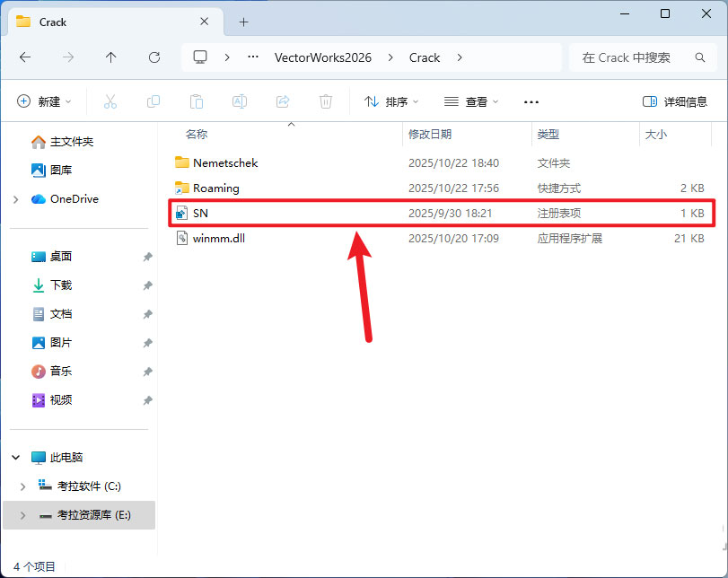
Task: Click the This PC monitor icon in address bar
Action: click(x=200, y=57)
